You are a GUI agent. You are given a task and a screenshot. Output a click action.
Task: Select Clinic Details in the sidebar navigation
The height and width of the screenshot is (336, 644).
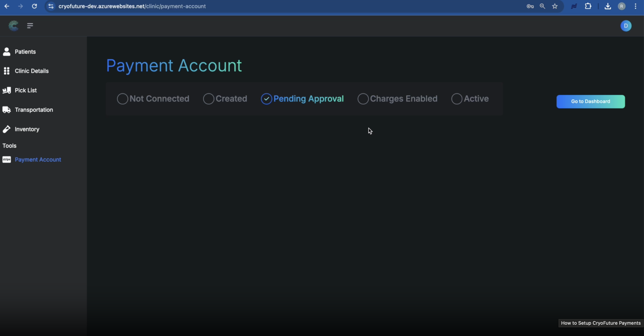point(32,71)
